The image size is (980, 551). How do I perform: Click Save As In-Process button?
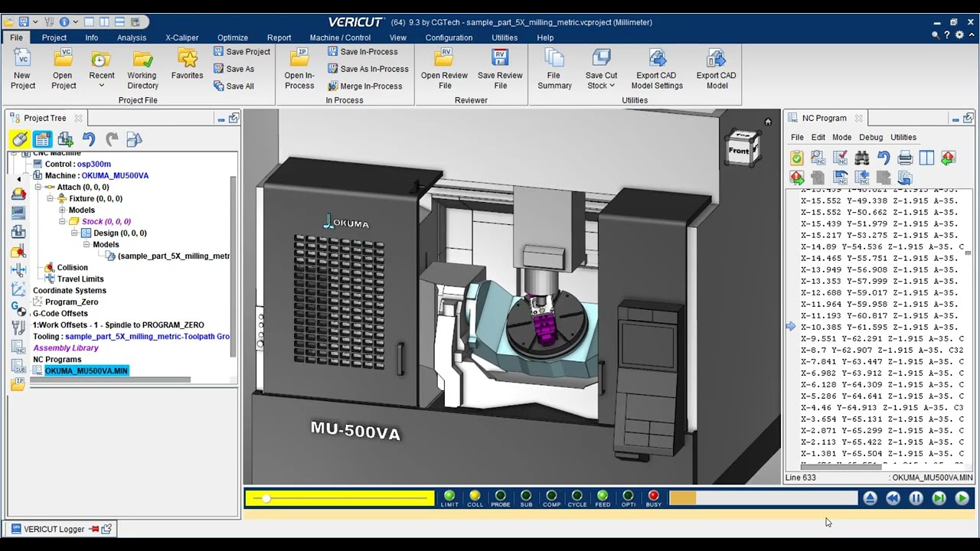click(368, 69)
